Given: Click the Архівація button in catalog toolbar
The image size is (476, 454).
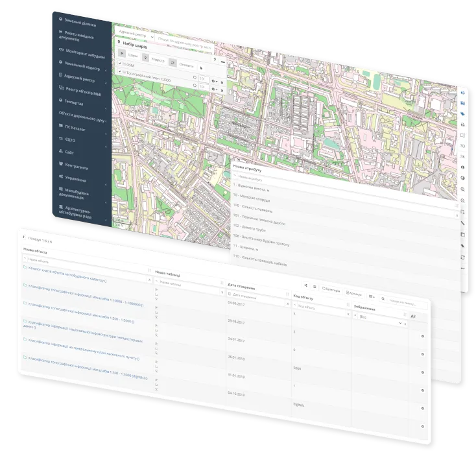Looking at the screenshot, I should pos(353,293).
